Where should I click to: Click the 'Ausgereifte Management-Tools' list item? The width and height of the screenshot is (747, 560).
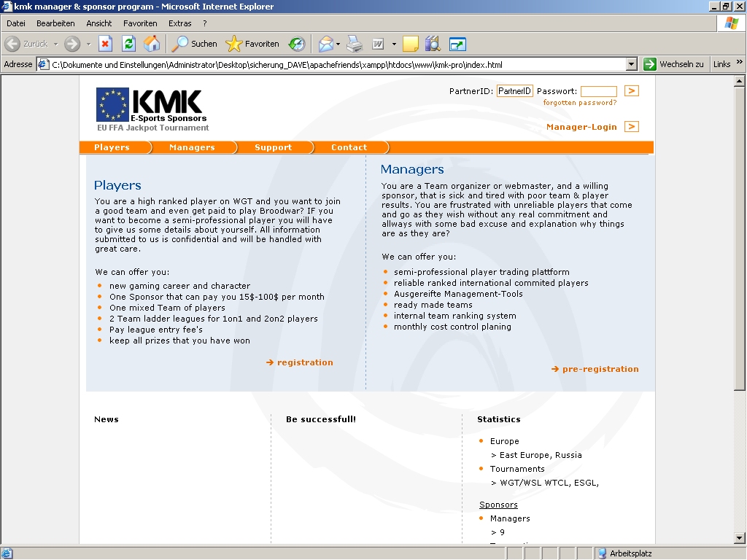pos(458,294)
